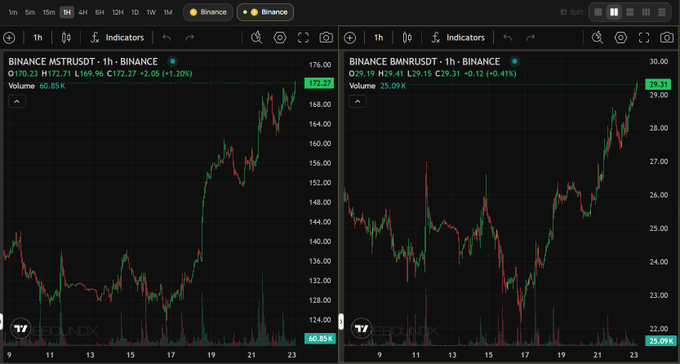Viewport: 680px width, 364px height.
Task: Open quick search on MSTRUSDT chart
Action: click(256, 38)
